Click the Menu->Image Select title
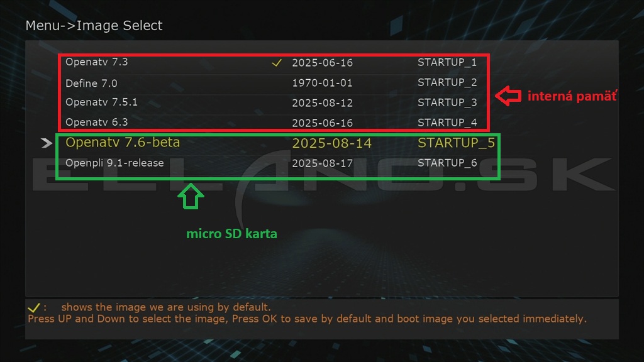This screenshot has width=644, height=362. click(x=93, y=26)
